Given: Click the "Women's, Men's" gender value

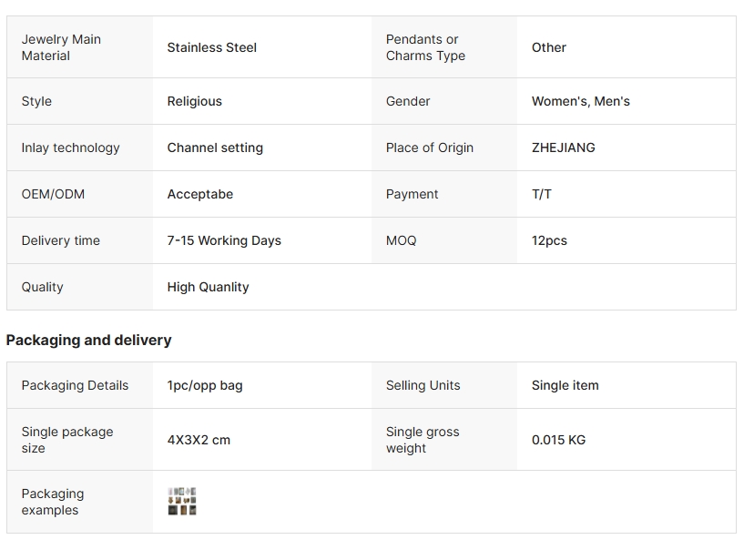Looking at the screenshot, I should point(580,101).
